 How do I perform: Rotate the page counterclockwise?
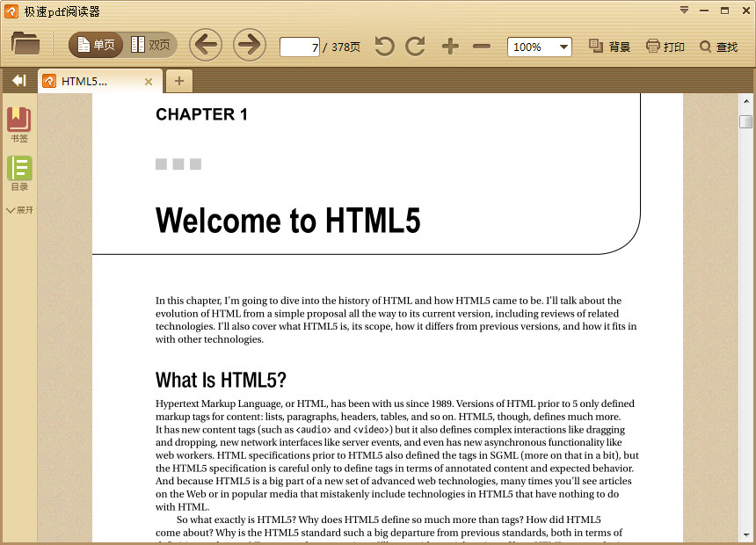pos(384,47)
